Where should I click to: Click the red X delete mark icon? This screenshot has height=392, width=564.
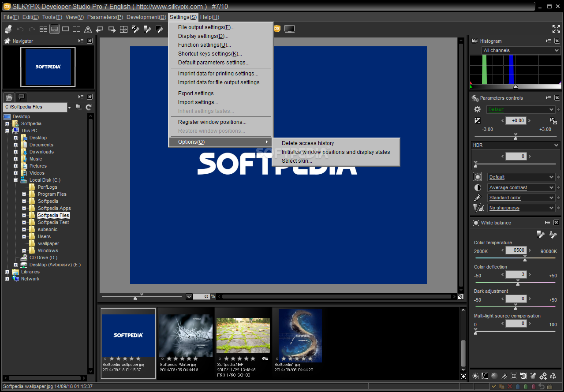pyautogui.click(x=510, y=386)
